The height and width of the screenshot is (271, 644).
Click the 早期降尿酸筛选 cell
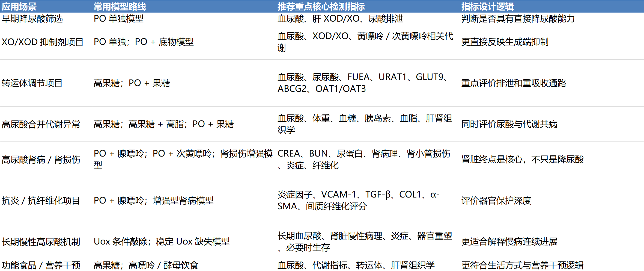tap(32, 19)
